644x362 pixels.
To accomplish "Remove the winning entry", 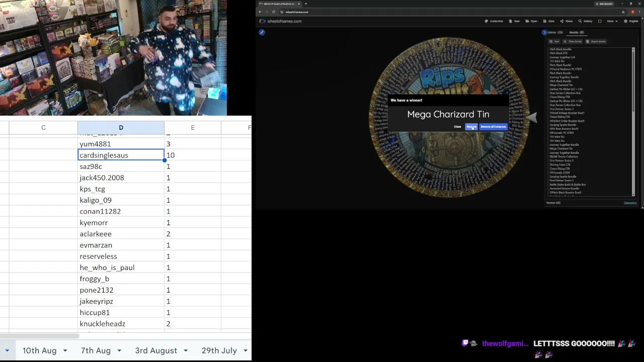I will [x=471, y=127].
